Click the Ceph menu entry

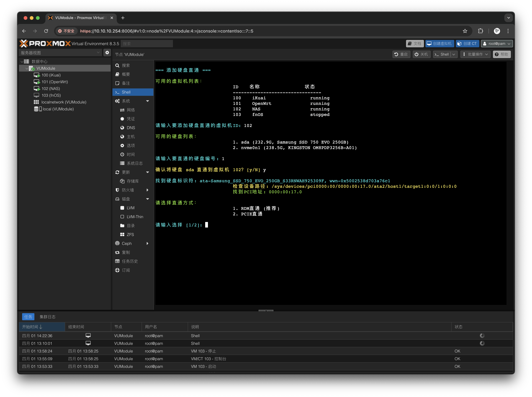(127, 243)
